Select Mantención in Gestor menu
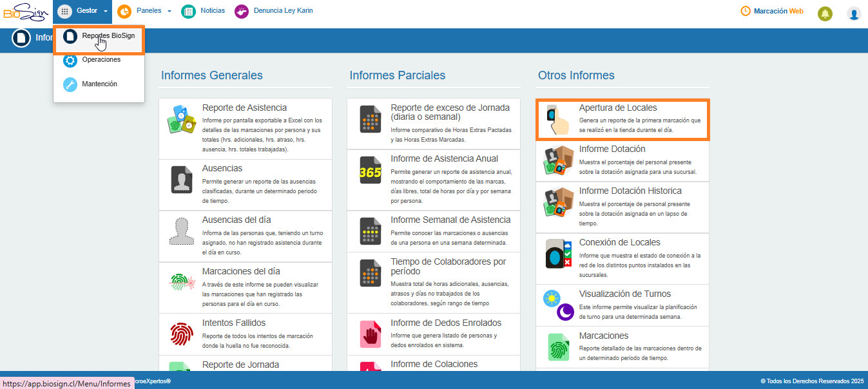Image resolution: width=868 pixels, height=389 pixels. [99, 84]
